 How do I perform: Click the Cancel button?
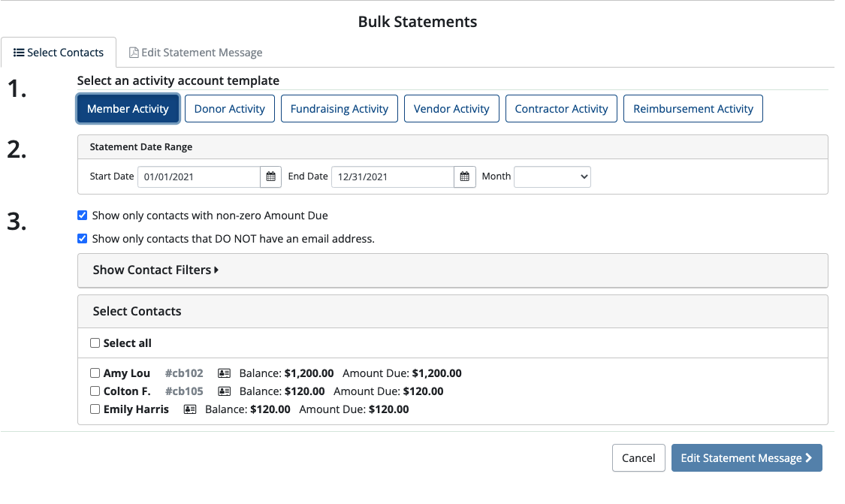pyautogui.click(x=638, y=457)
